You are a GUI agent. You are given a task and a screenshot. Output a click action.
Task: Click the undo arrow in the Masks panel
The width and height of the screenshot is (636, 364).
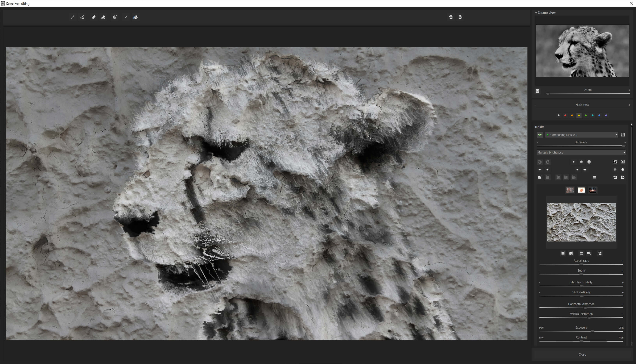coord(540,162)
